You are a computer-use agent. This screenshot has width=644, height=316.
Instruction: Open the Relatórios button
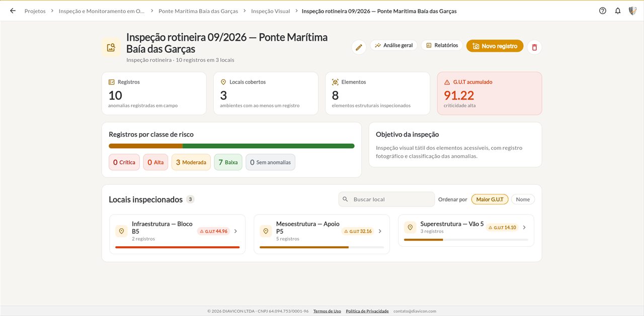pos(442,45)
